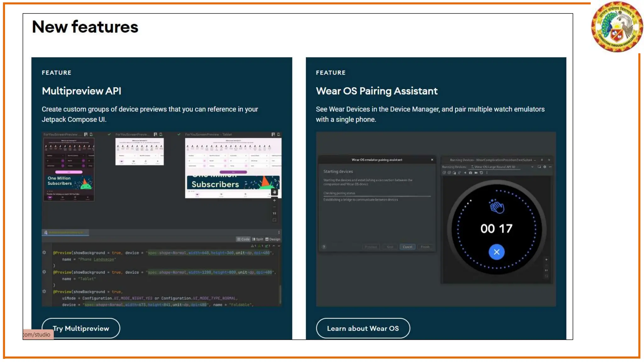Switch editor to Design view mode

pyautogui.click(x=273, y=239)
